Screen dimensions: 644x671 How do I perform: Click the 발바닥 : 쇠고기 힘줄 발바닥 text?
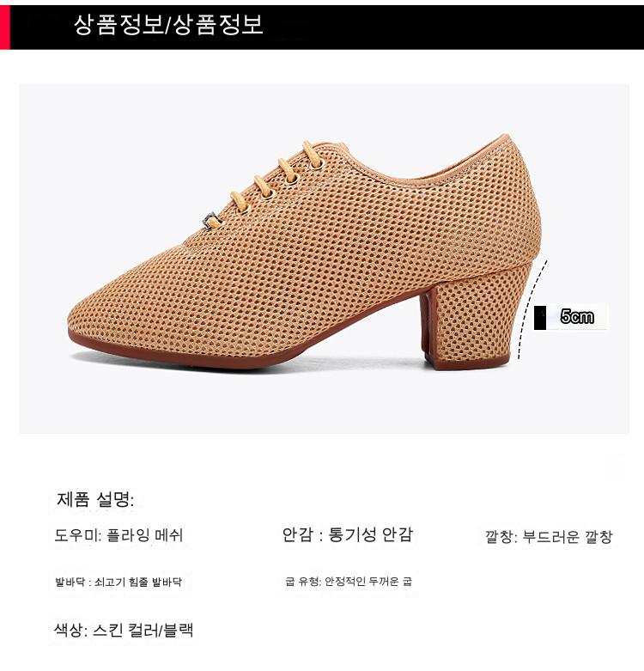pos(118,582)
